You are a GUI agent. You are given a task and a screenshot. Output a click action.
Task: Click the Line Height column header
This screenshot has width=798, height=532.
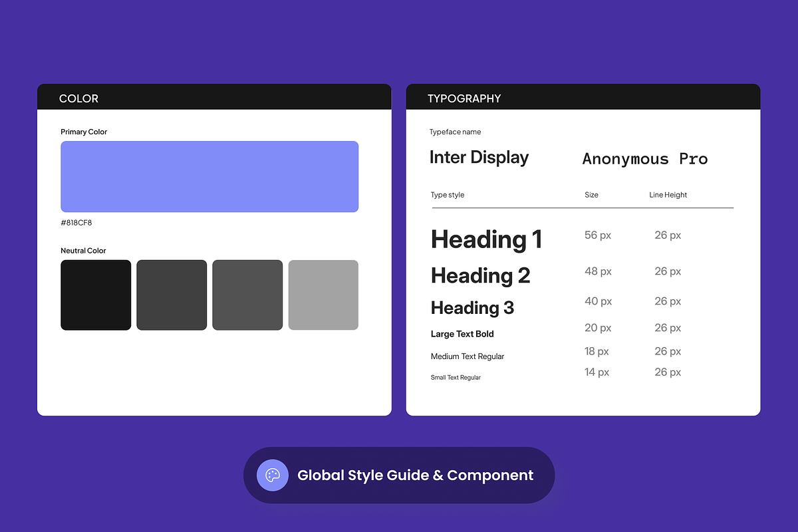pos(668,195)
